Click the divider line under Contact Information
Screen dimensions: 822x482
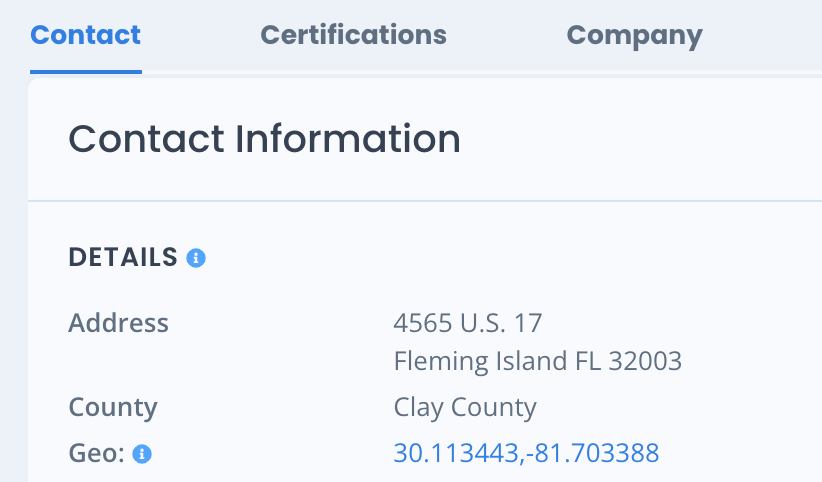point(425,200)
